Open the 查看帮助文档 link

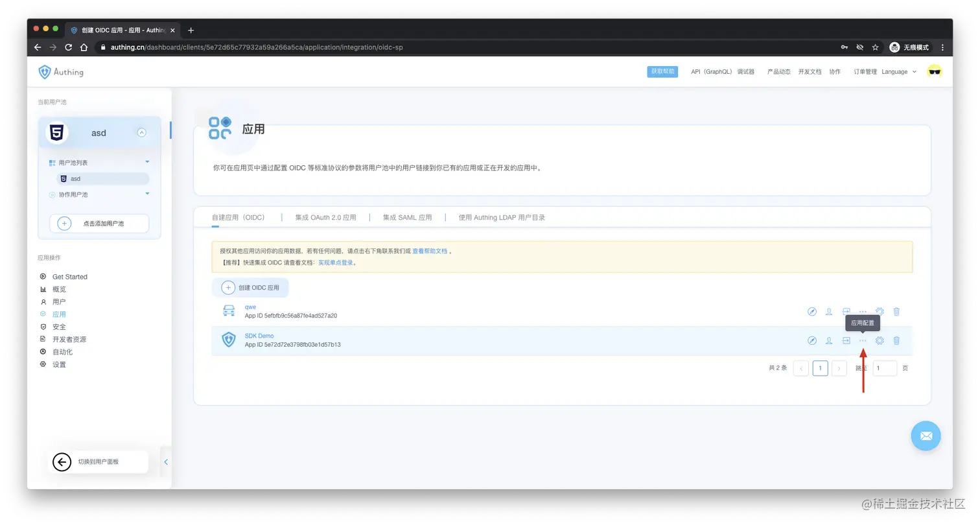click(430, 251)
